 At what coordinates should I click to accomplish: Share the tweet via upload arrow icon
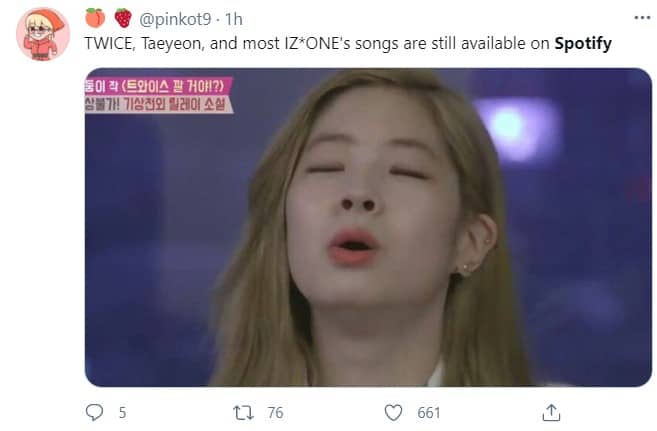pyautogui.click(x=551, y=412)
